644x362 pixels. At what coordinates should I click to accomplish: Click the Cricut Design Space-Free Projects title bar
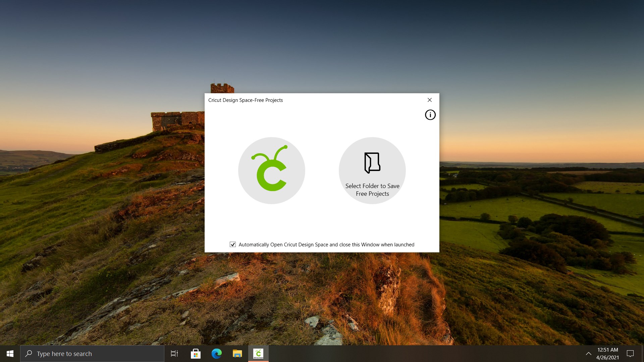(246, 100)
